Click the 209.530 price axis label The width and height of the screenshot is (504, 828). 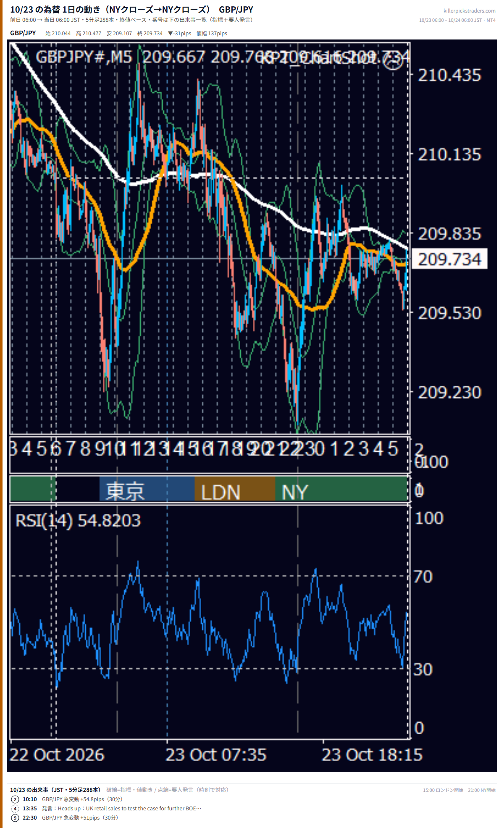(x=449, y=313)
